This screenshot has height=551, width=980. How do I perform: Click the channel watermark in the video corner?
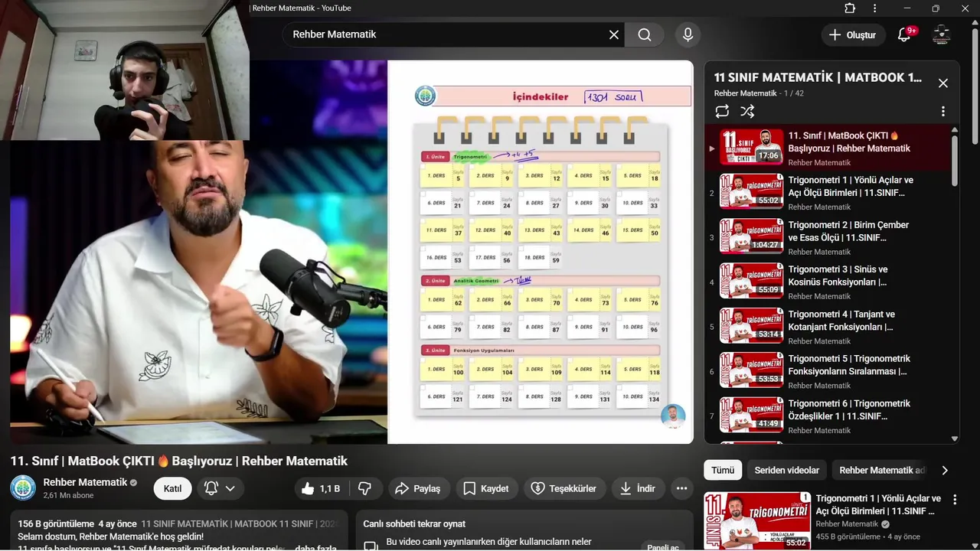click(x=673, y=416)
